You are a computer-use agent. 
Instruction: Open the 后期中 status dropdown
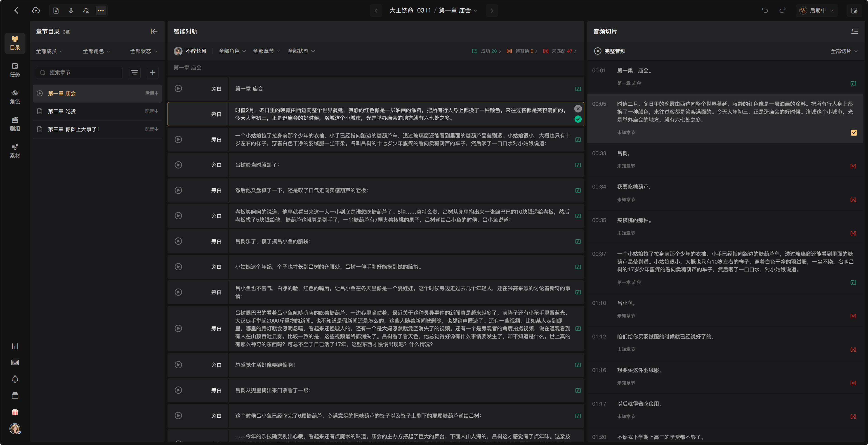[817, 10]
